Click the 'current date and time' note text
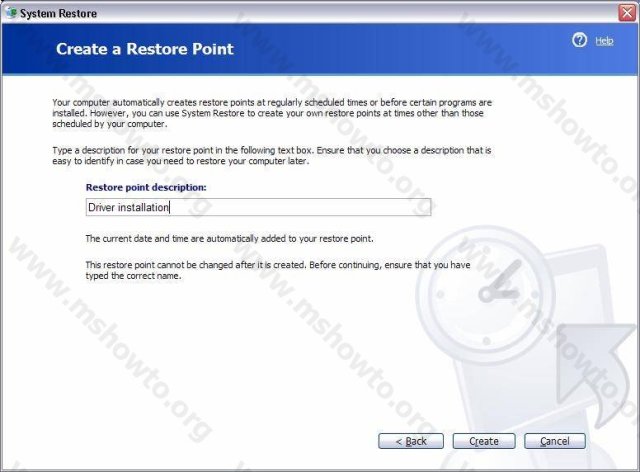640x472 pixels. point(229,238)
